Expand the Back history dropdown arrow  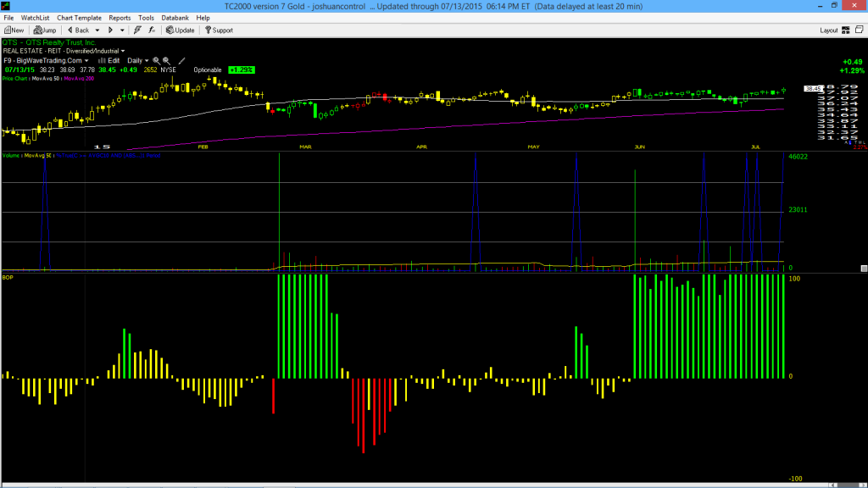tap(97, 30)
